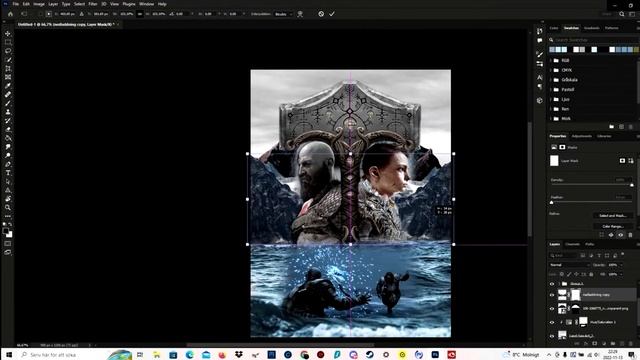Click the Feather slider handle

(x=552, y=202)
